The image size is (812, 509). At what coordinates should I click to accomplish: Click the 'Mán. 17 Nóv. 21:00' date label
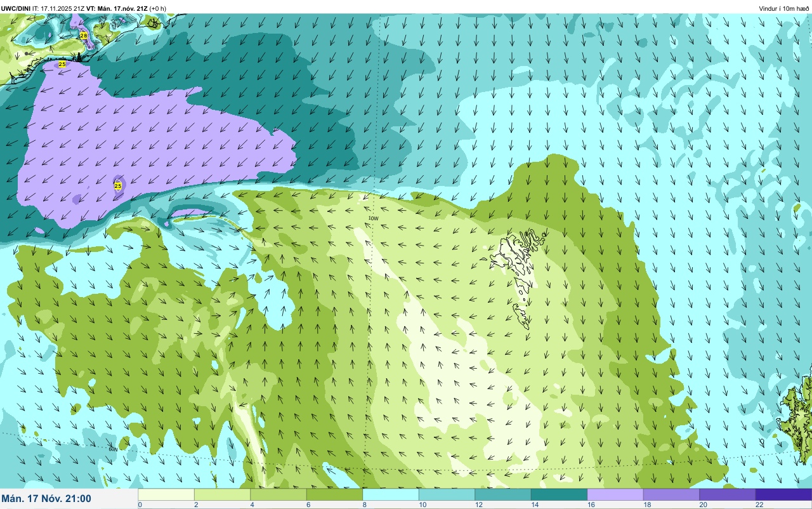point(46,499)
